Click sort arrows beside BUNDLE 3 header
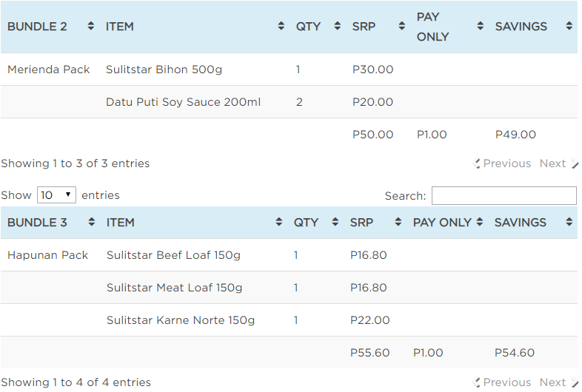 (x=92, y=222)
